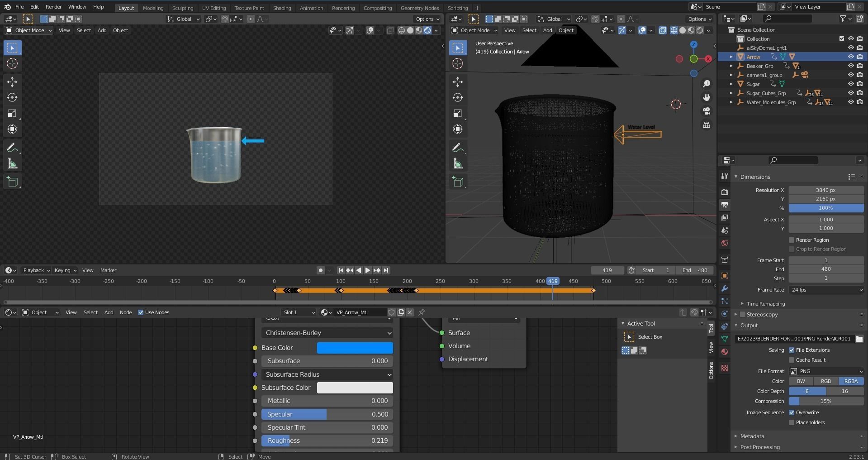Open the Slot 1 material slot dropdown
Screen dimensions: 868x460
click(x=298, y=312)
